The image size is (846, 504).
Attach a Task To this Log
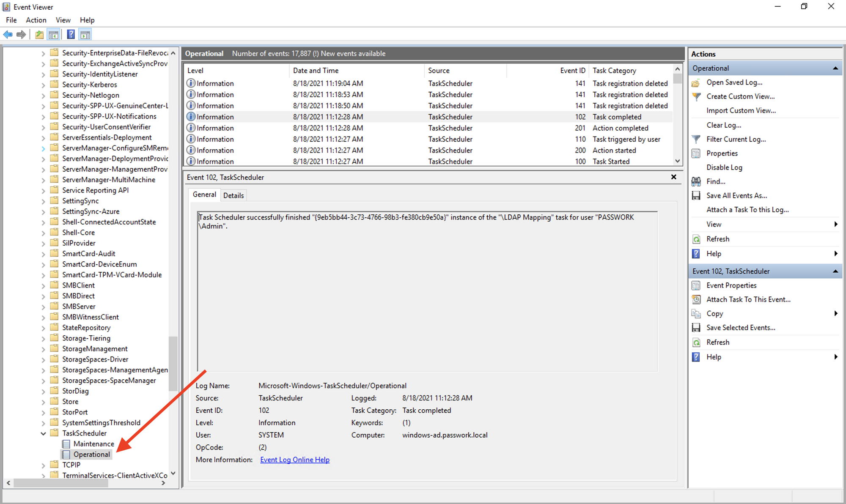tap(747, 209)
